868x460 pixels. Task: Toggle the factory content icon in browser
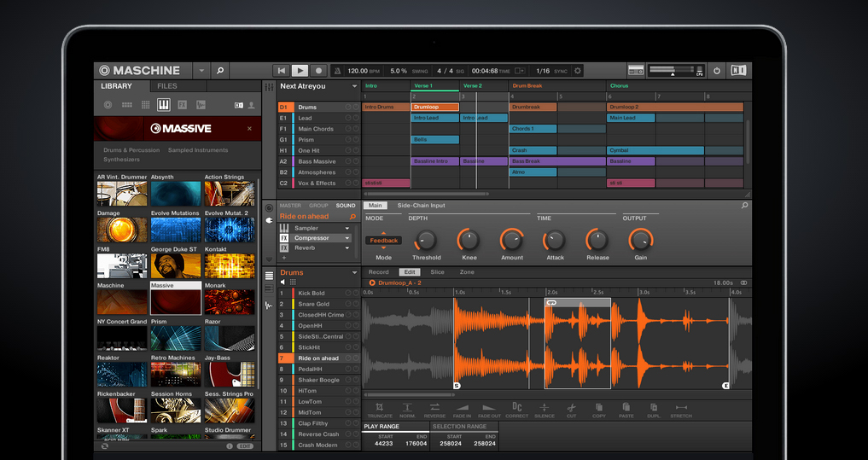(239, 105)
